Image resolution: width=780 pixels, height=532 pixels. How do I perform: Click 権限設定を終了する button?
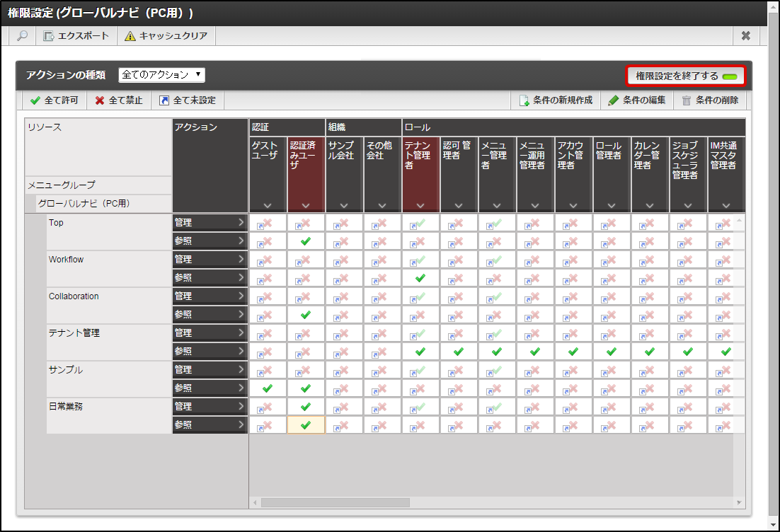(x=685, y=76)
